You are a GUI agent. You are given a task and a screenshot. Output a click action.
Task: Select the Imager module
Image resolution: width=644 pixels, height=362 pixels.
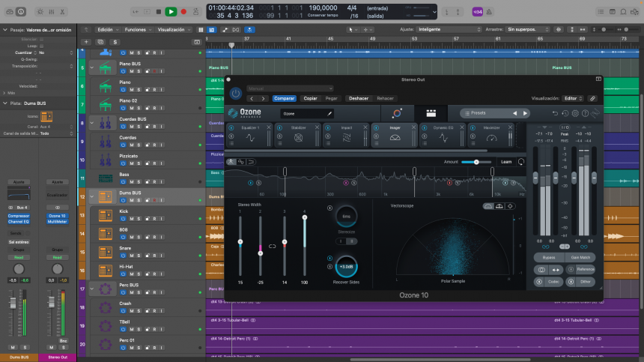point(395,136)
